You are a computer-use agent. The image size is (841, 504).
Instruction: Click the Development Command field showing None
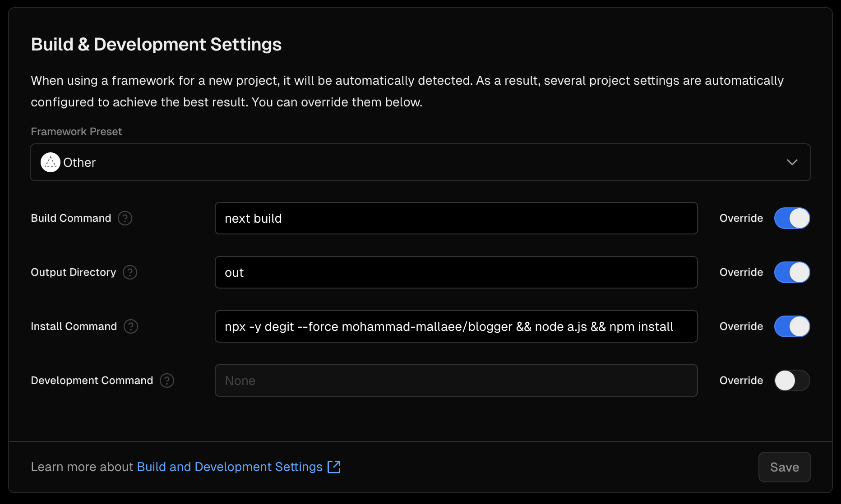point(456,380)
